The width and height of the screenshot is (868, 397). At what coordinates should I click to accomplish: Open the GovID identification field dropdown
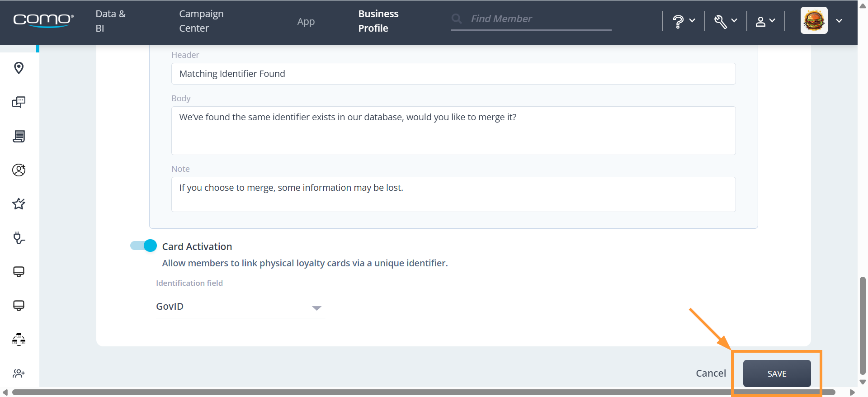(x=241, y=307)
